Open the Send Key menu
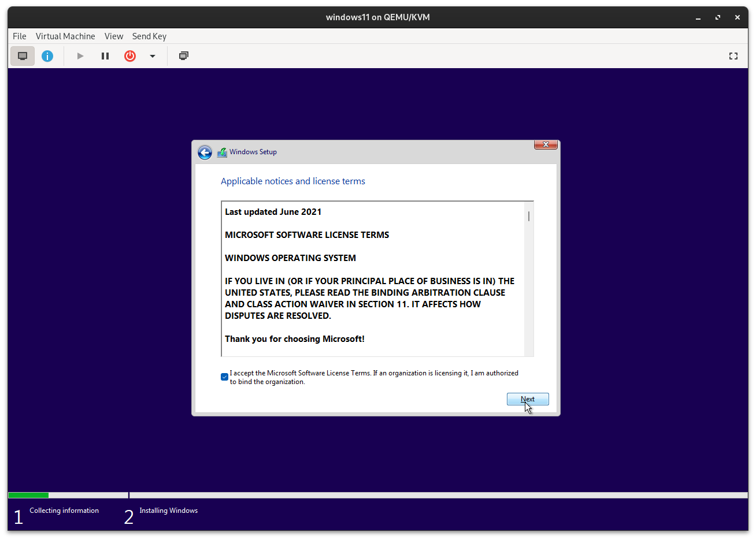 (149, 36)
